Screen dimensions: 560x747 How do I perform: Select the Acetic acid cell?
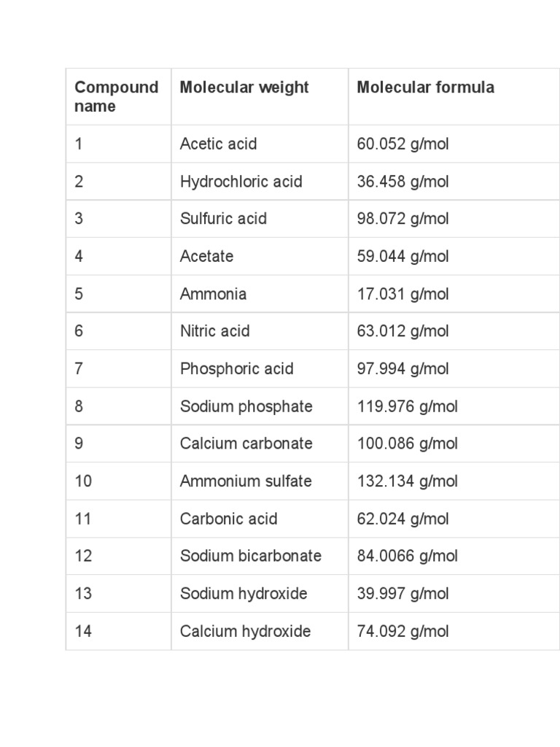point(218,144)
